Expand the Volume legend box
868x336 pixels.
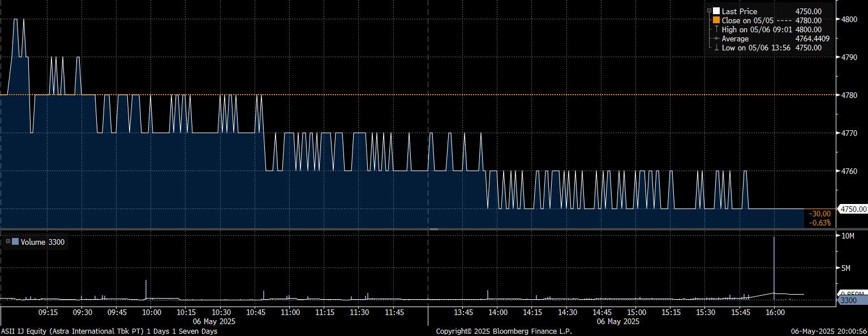[x=8, y=242]
